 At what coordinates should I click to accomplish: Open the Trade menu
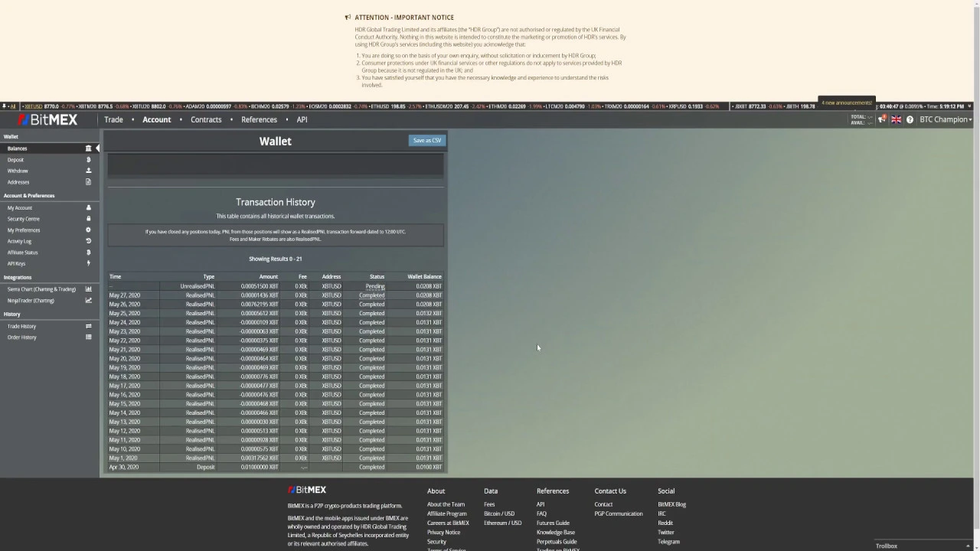click(x=113, y=119)
